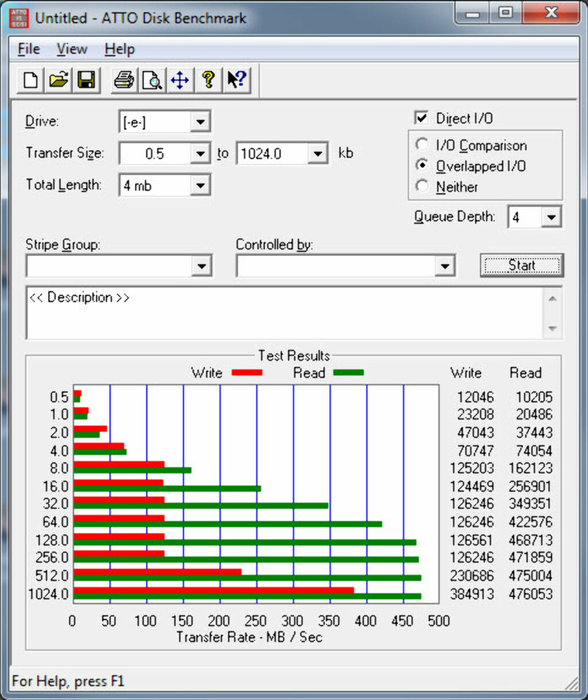Open the File menu

(x=29, y=49)
